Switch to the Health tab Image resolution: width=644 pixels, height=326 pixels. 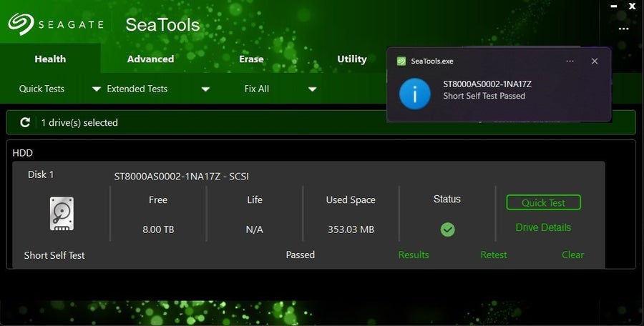[x=50, y=59]
